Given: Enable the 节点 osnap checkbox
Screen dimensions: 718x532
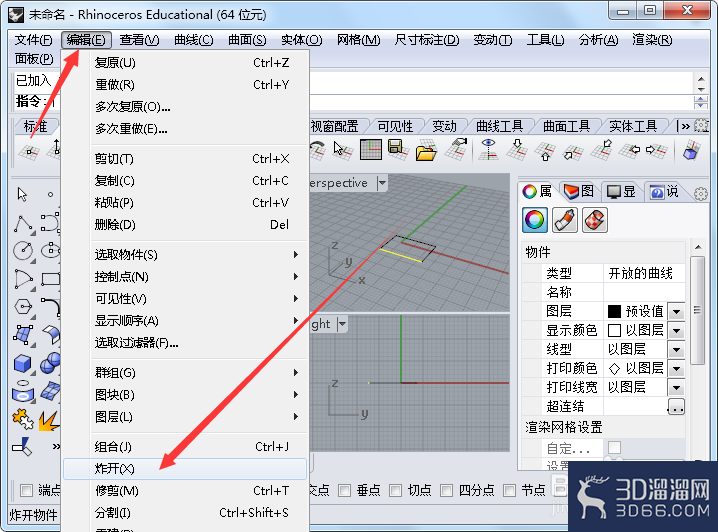Looking at the screenshot, I should pos(509,491).
